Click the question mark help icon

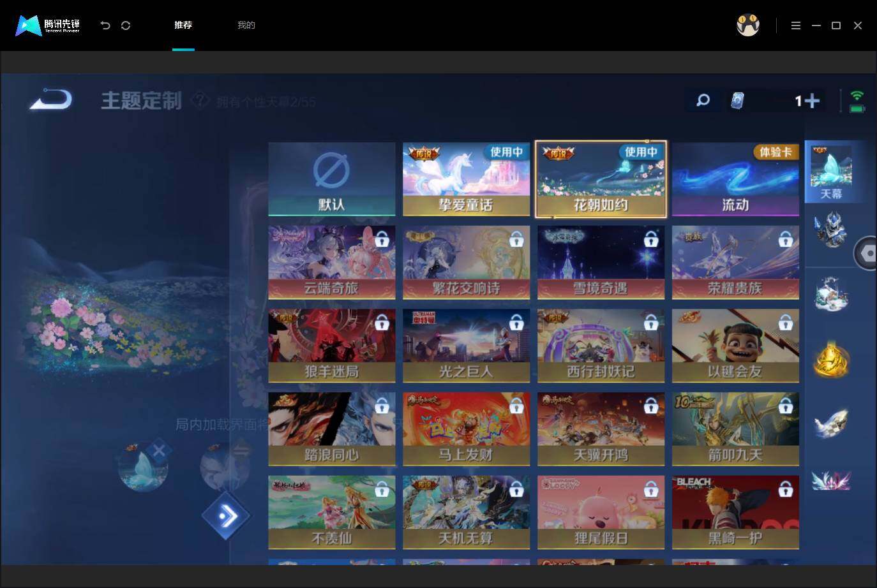(200, 101)
